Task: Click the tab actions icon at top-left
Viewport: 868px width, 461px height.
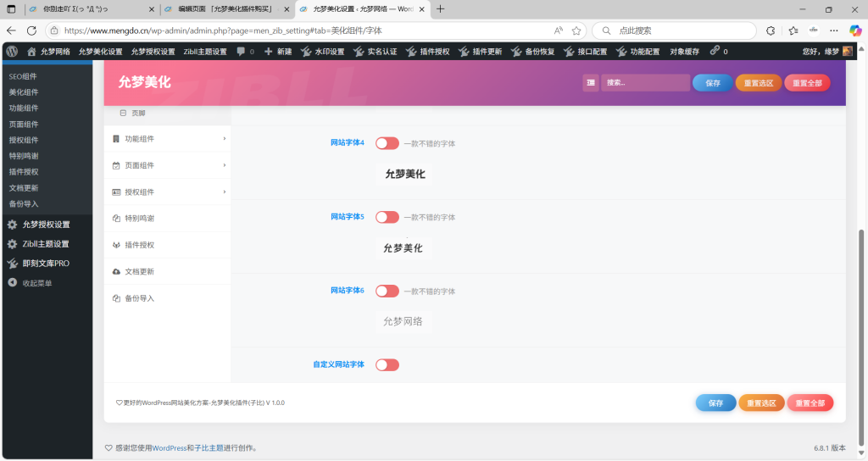Action: [11, 8]
